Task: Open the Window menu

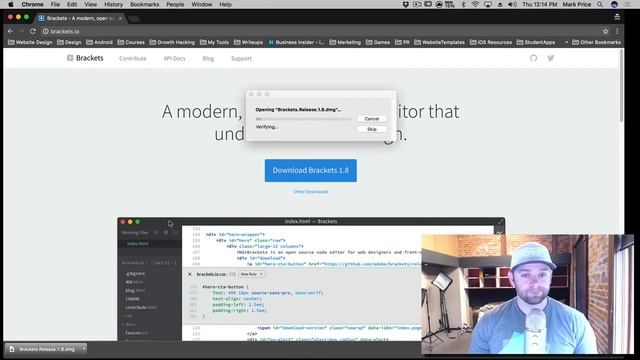Action: pos(202,4)
